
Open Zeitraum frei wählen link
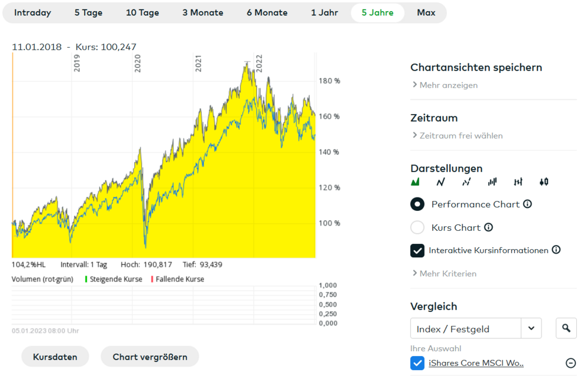pos(457,136)
